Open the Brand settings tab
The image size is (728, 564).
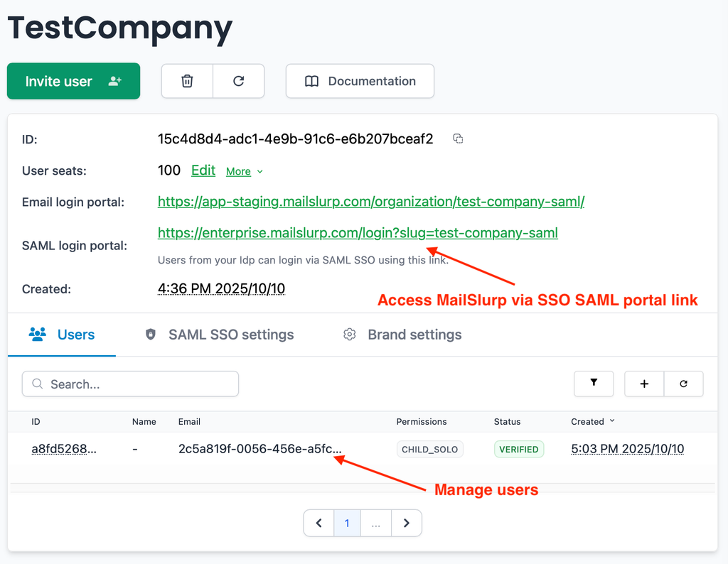[x=402, y=335]
